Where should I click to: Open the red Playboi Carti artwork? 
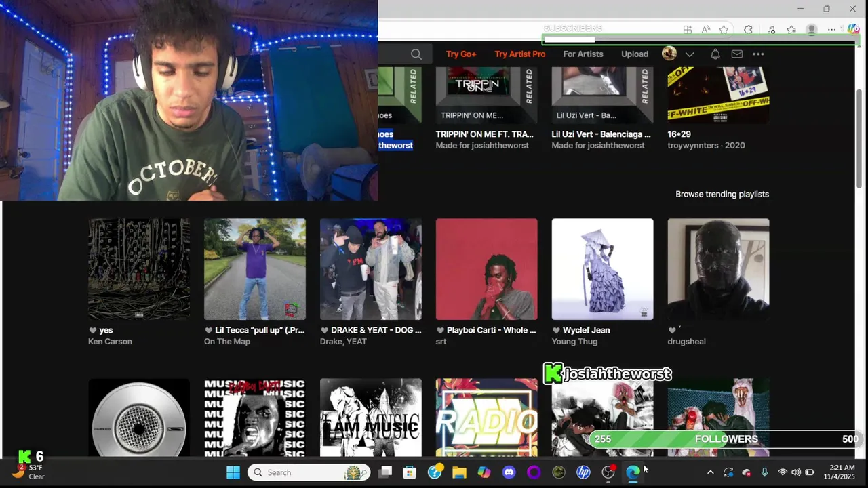click(487, 269)
